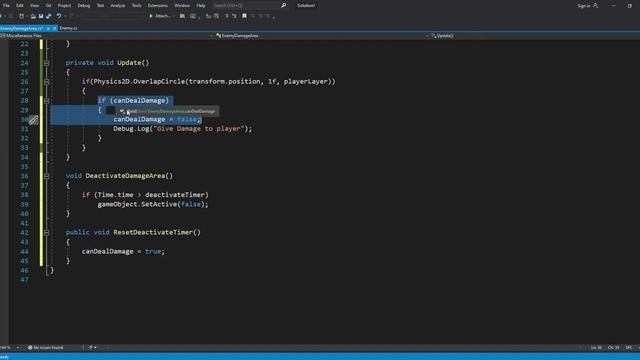Image resolution: width=640 pixels, height=360 pixels.
Task: Click the SPC indicator in status bar
Action: tap(629, 348)
